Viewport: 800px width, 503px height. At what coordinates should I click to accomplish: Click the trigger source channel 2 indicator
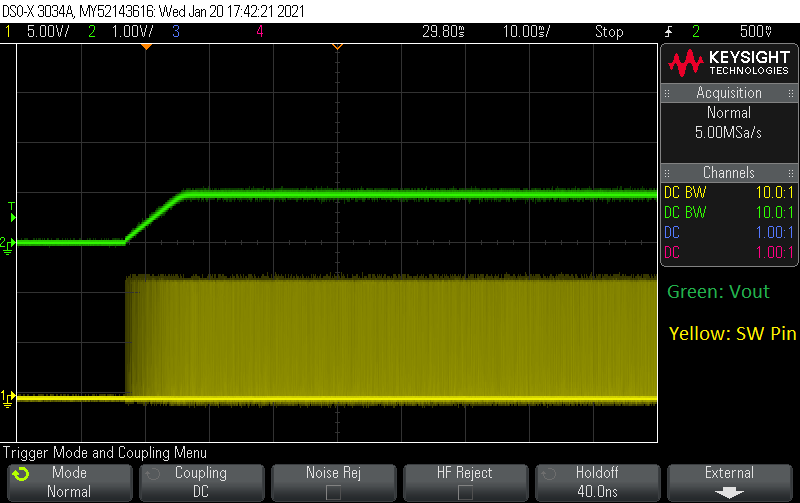(x=696, y=32)
